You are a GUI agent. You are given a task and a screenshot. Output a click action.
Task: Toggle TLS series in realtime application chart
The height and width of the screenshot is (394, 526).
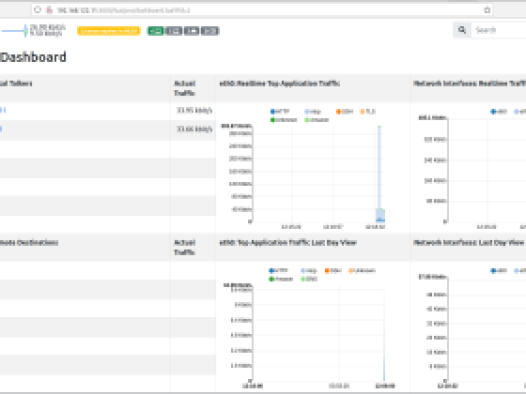[x=368, y=111]
